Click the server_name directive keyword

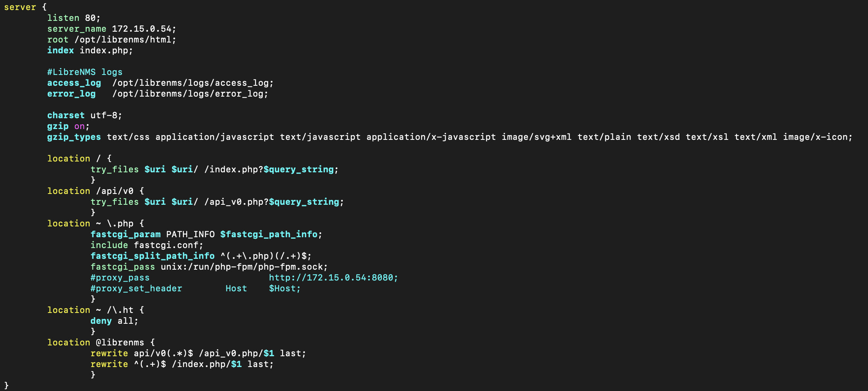click(x=77, y=29)
